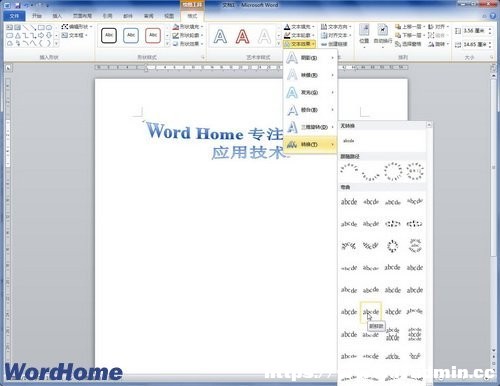Apply the circle follow-path text effect

click(x=393, y=171)
